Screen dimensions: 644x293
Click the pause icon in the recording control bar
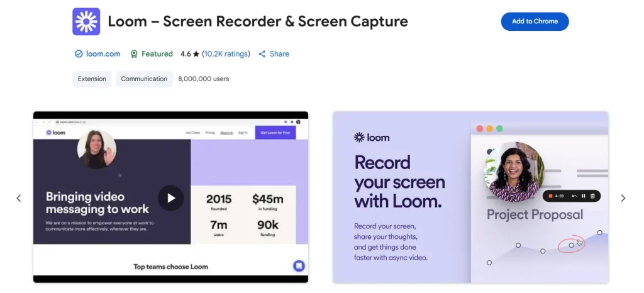[x=584, y=196]
